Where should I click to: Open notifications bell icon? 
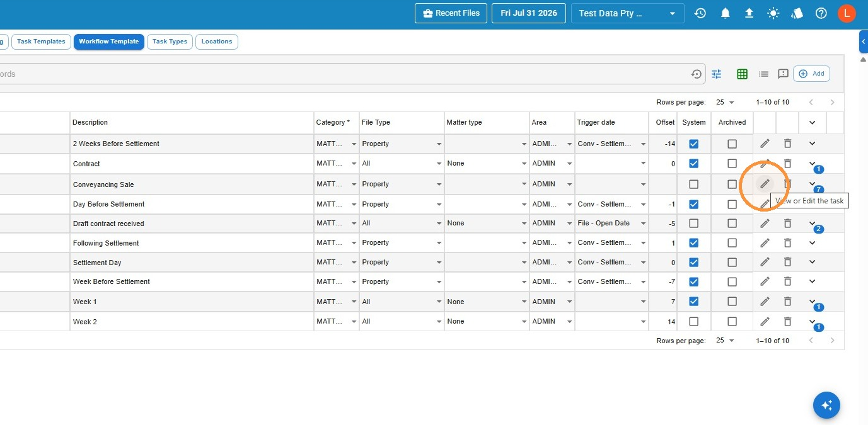pos(726,13)
